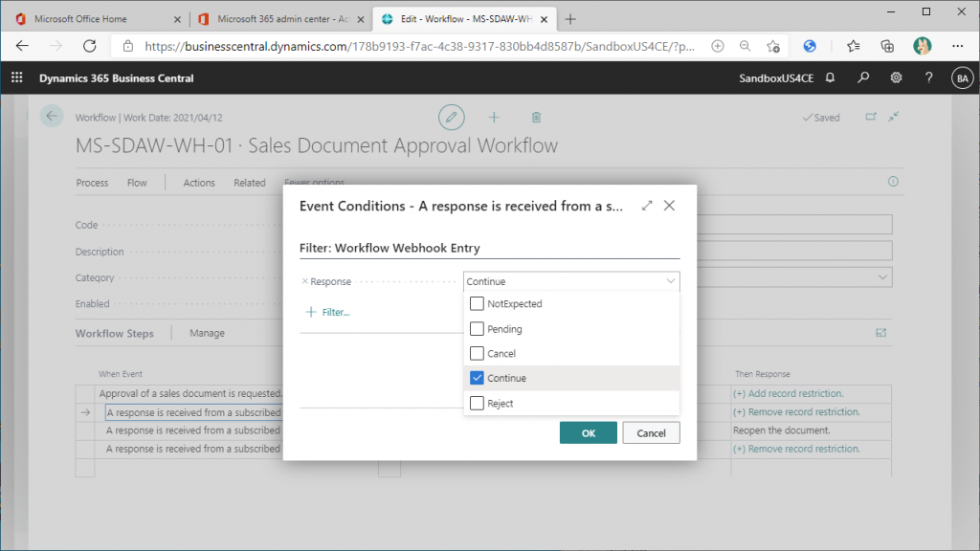Open the settings gear in Business Central
Screen dimensions: 980x551
tap(896, 77)
